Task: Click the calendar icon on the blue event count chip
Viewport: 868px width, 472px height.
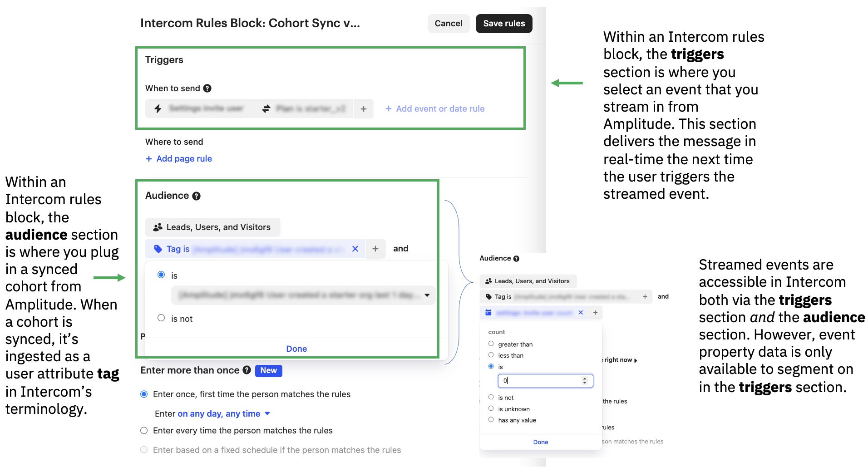Action: click(488, 313)
